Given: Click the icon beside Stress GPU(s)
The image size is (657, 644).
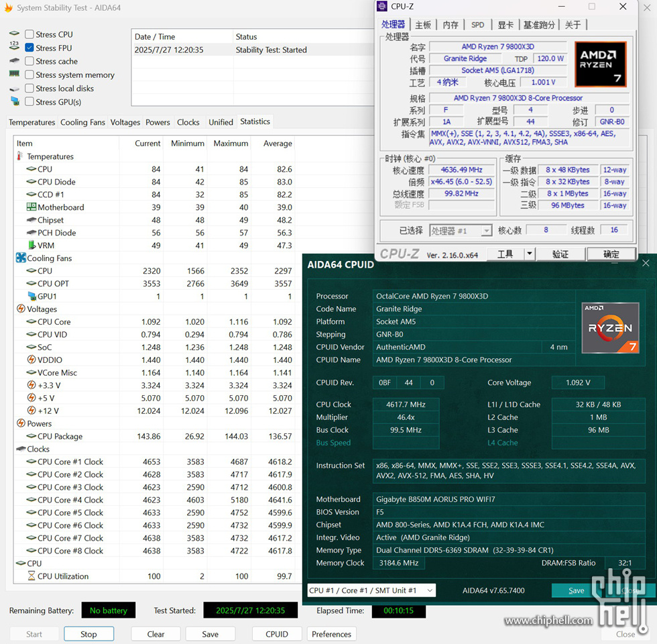Looking at the screenshot, I should (15, 101).
